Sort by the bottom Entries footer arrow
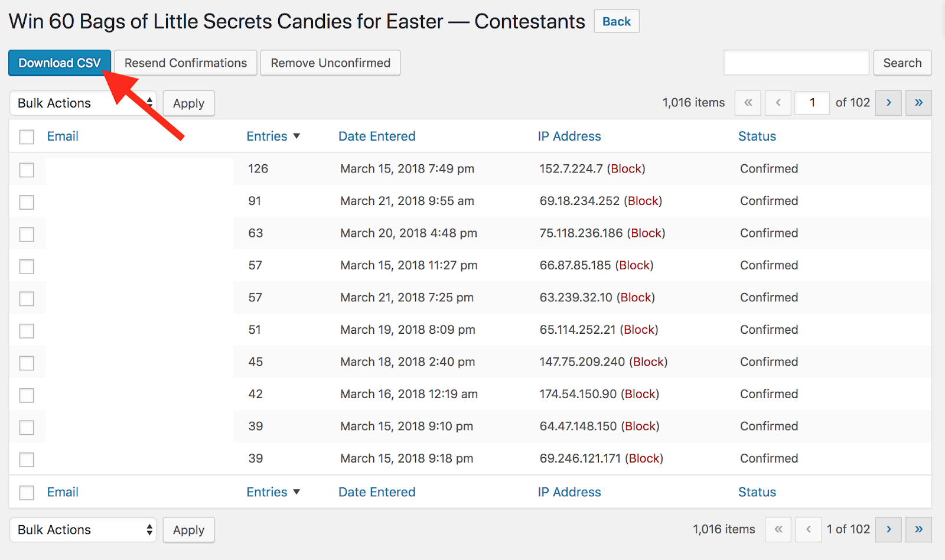This screenshot has width=945, height=560. pyautogui.click(x=296, y=492)
